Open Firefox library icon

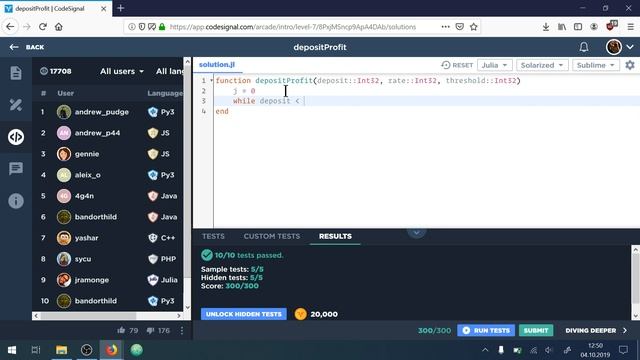(562, 27)
